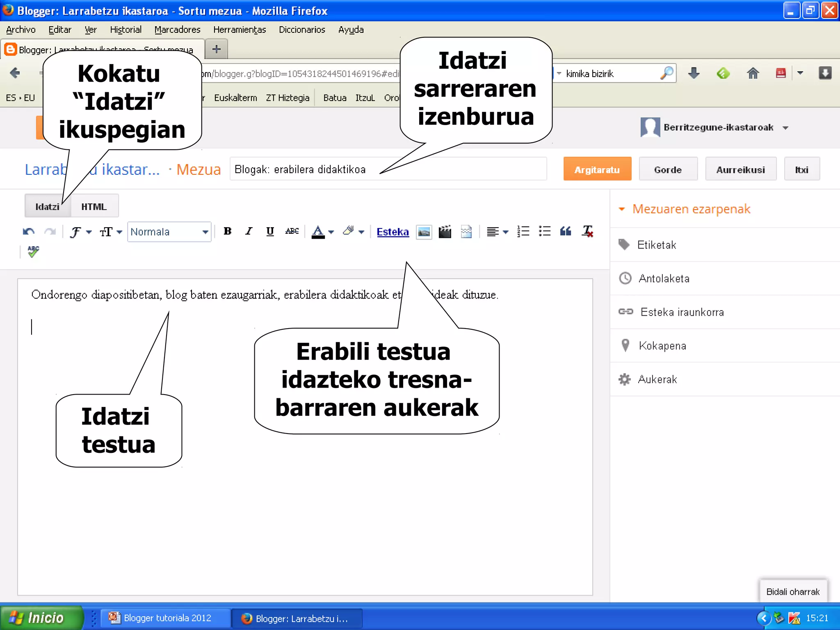The image size is (840, 630).
Task: Toggle strikethrough formatting
Action: (292, 231)
